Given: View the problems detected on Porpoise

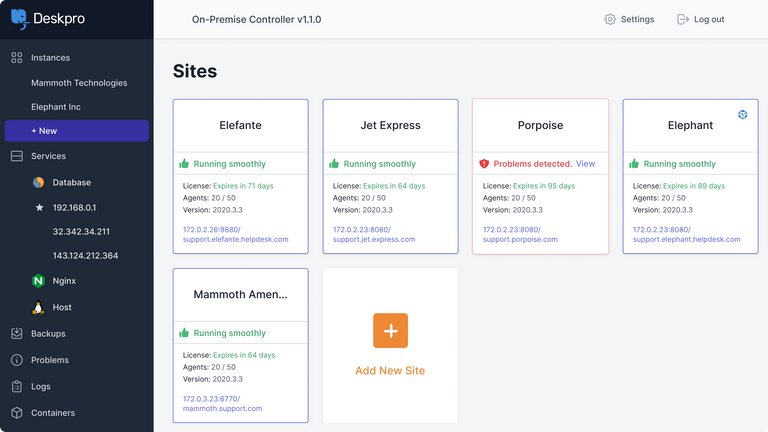Looking at the screenshot, I should [585, 164].
